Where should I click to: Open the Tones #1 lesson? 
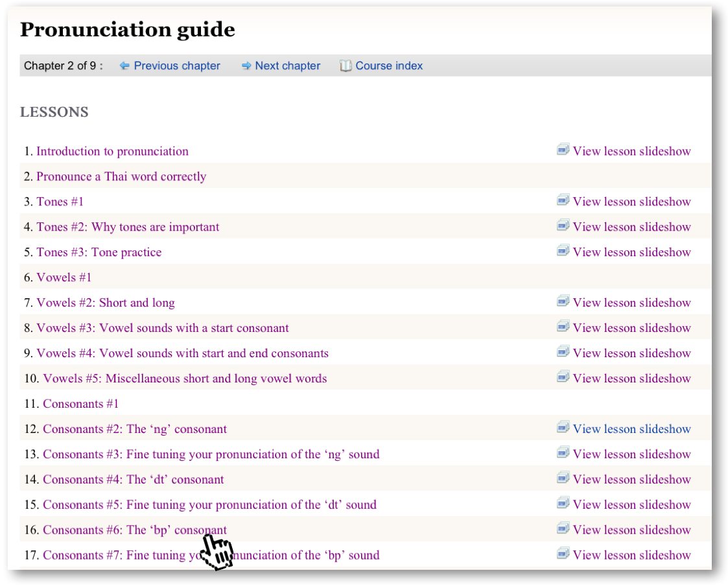point(60,202)
